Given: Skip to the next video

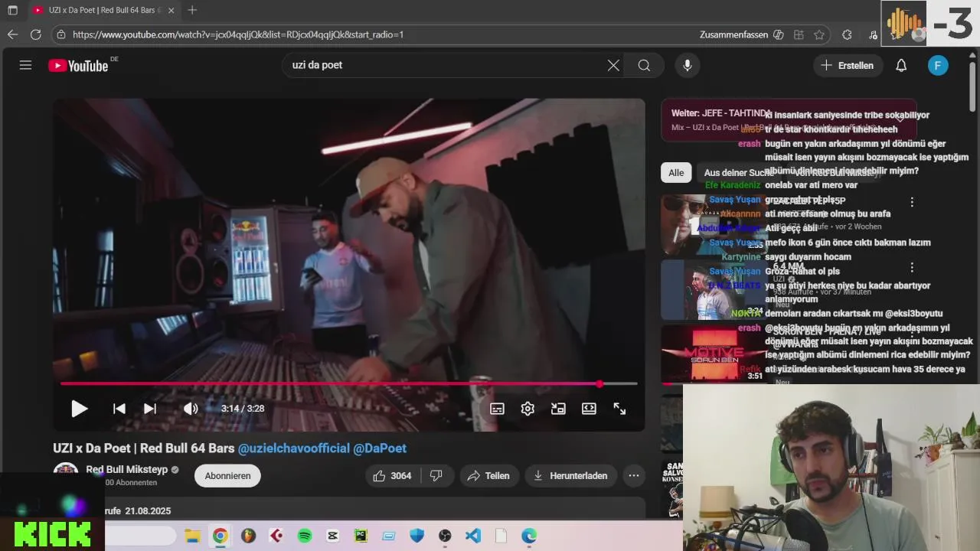Looking at the screenshot, I should pyautogui.click(x=150, y=409).
